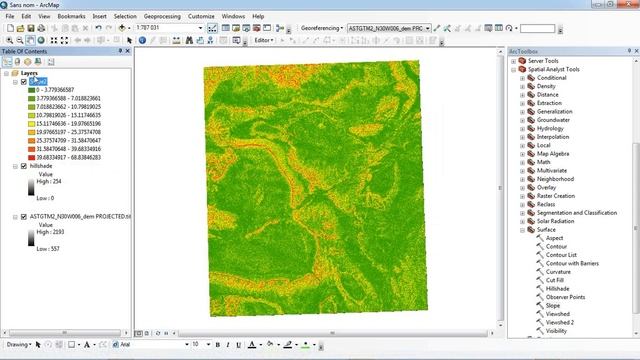Image resolution: width=640 pixels, height=360 pixels.
Task: Toggle italic text in Drawing toolbar
Action: (x=228, y=345)
